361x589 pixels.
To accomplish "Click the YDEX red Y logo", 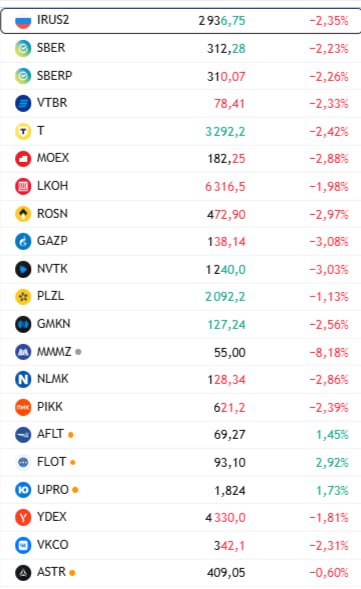I will 23,518.
